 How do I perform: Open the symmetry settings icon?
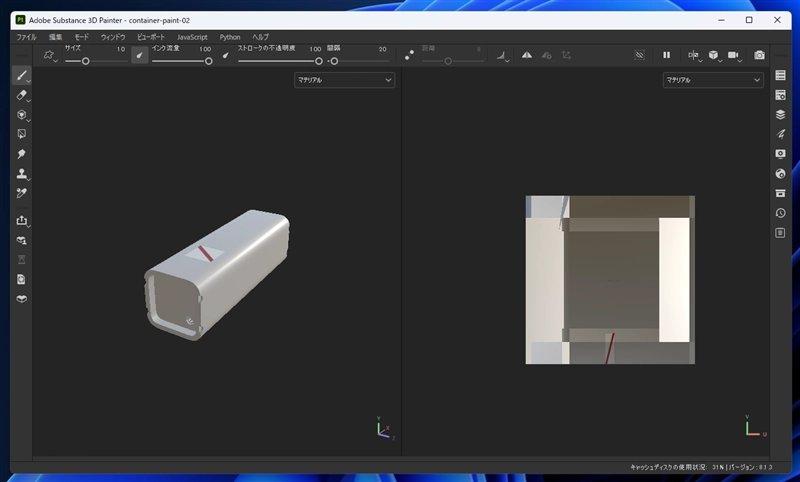coord(546,55)
